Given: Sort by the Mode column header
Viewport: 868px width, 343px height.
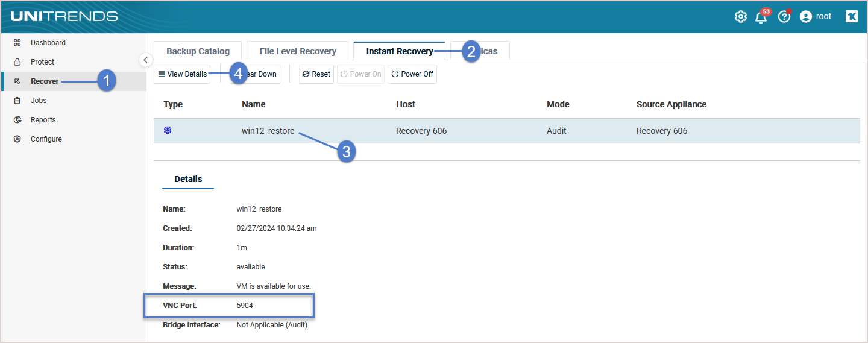Looking at the screenshot, I should coord(558,104).
